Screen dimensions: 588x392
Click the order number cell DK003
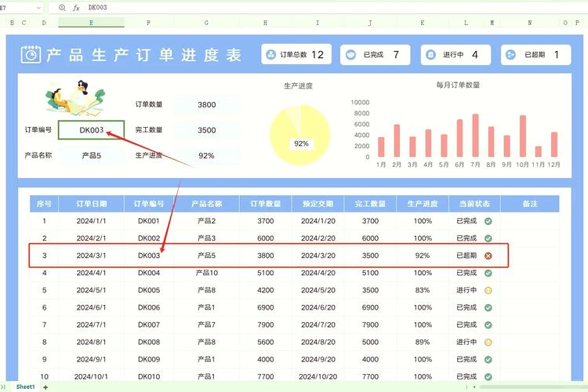(x=91, y=130)
